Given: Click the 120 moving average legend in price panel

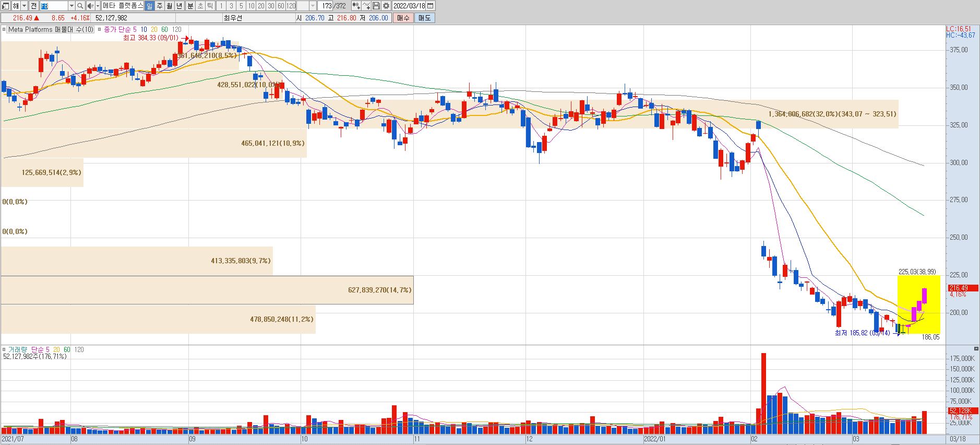Looking at the screenshot, I should click(176, 29).
